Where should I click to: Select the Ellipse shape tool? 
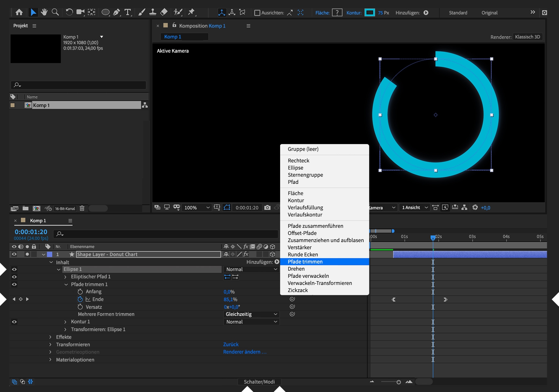pos(106,12)
